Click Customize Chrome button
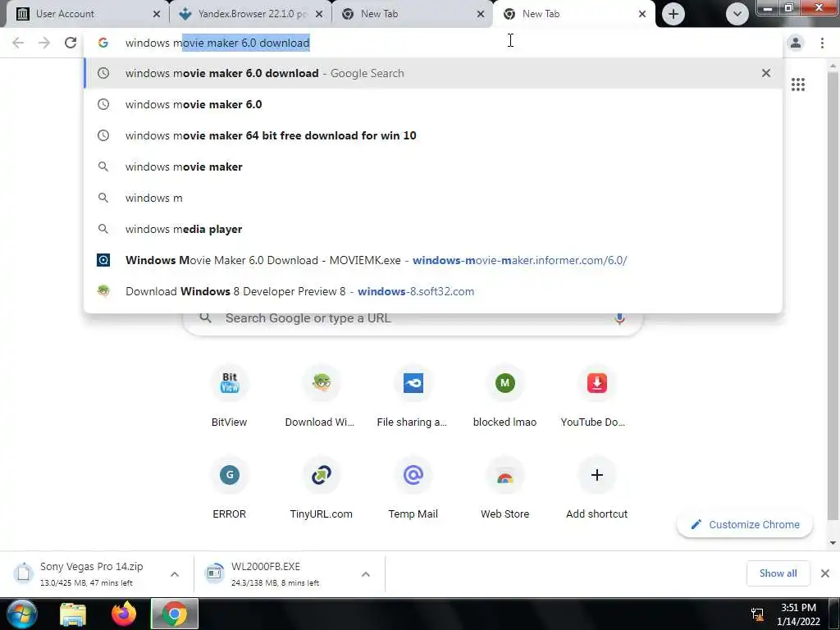840x630 pixels. tap(745, 524)
